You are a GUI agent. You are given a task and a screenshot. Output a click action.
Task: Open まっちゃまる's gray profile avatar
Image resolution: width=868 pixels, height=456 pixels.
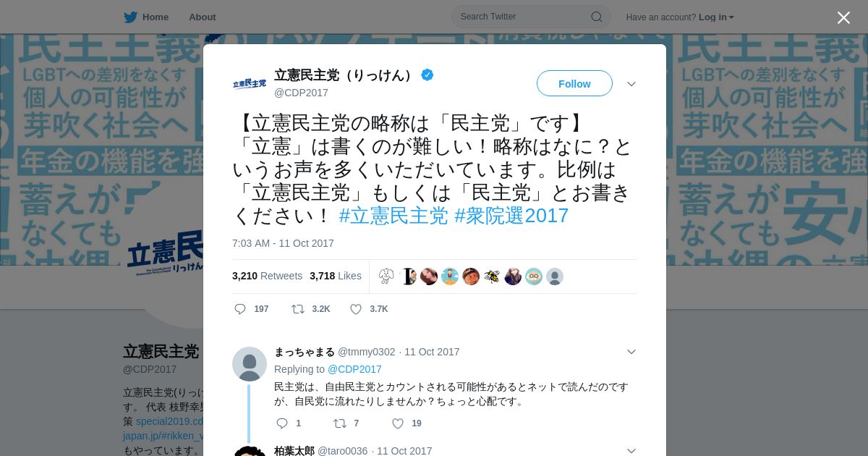click(250, 364)
